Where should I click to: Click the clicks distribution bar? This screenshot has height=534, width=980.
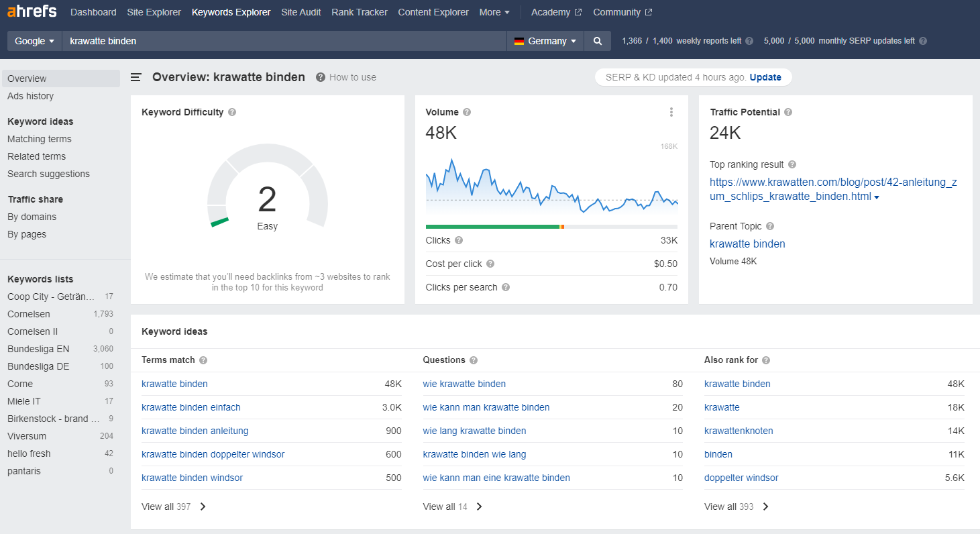pos(551,227)
